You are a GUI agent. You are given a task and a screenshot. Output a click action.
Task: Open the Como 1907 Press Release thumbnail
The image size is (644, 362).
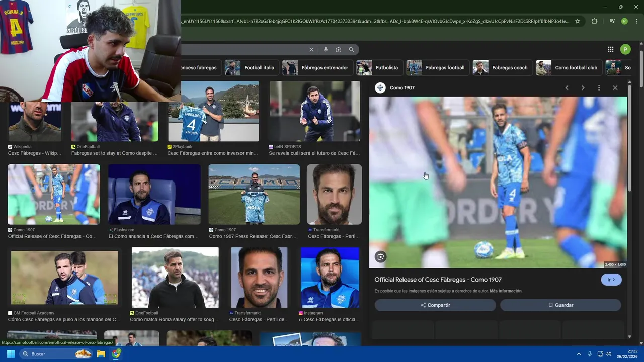pos(254,194)
